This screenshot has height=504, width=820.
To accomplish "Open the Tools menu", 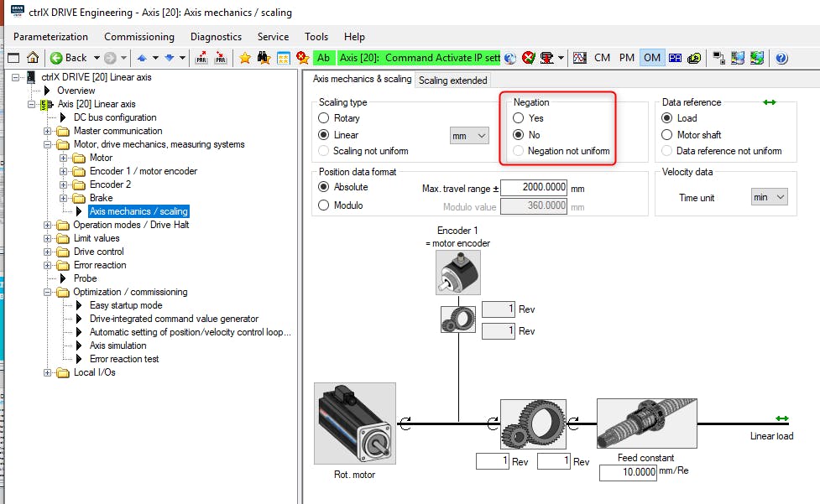I will tap(316, 37).
